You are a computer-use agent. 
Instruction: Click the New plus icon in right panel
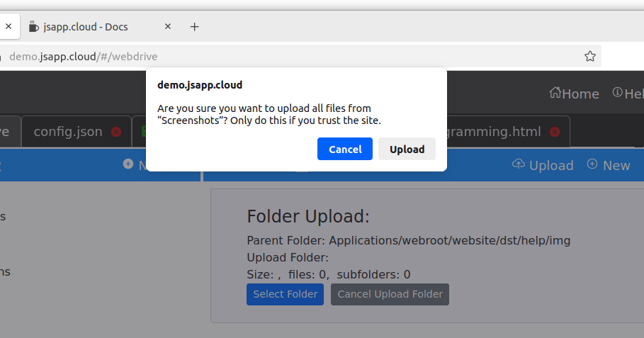(592, 164)
